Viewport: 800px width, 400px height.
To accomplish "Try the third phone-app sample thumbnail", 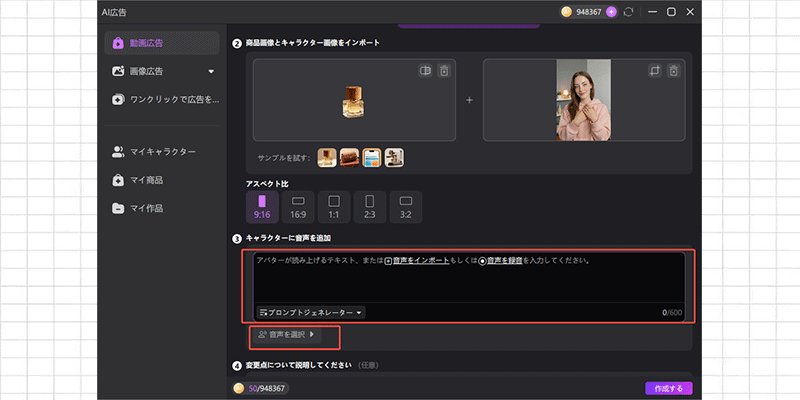I will pos(372,158).
